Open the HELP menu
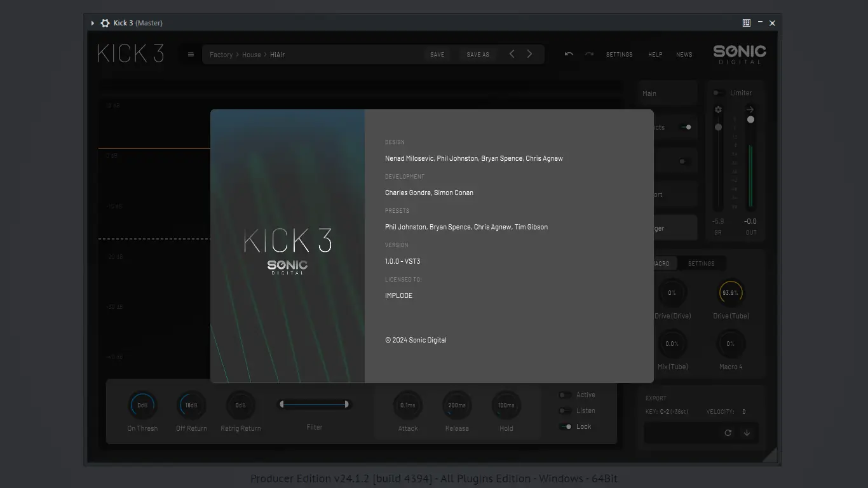The image size is (868, 488). point(655,55)
